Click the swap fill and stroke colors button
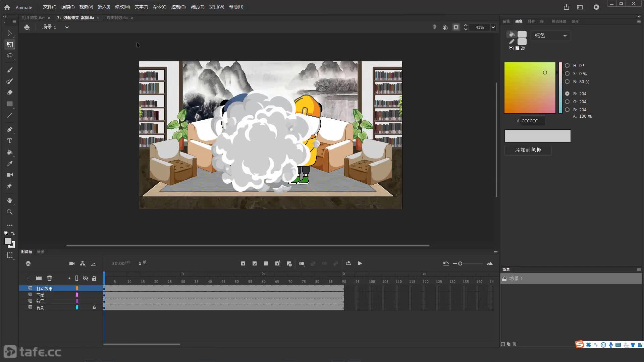This screenshot has height=362, width=644. tap(523, 48)
